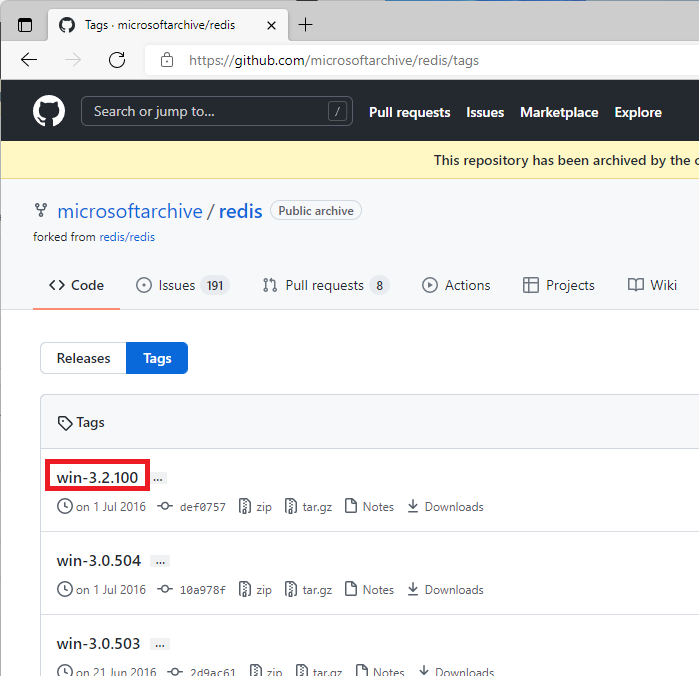Open the redis/redis fork source link

click(127, 237)
